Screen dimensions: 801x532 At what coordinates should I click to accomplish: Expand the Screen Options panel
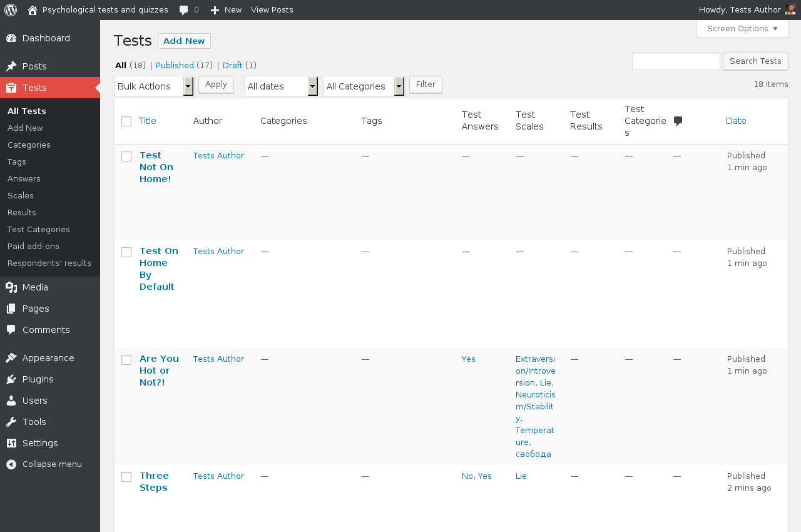[x=742, y=29]
